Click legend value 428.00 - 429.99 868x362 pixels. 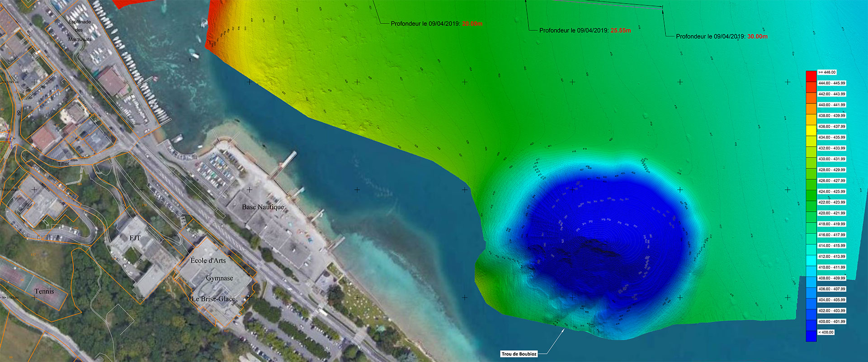(x=831, y=170)
